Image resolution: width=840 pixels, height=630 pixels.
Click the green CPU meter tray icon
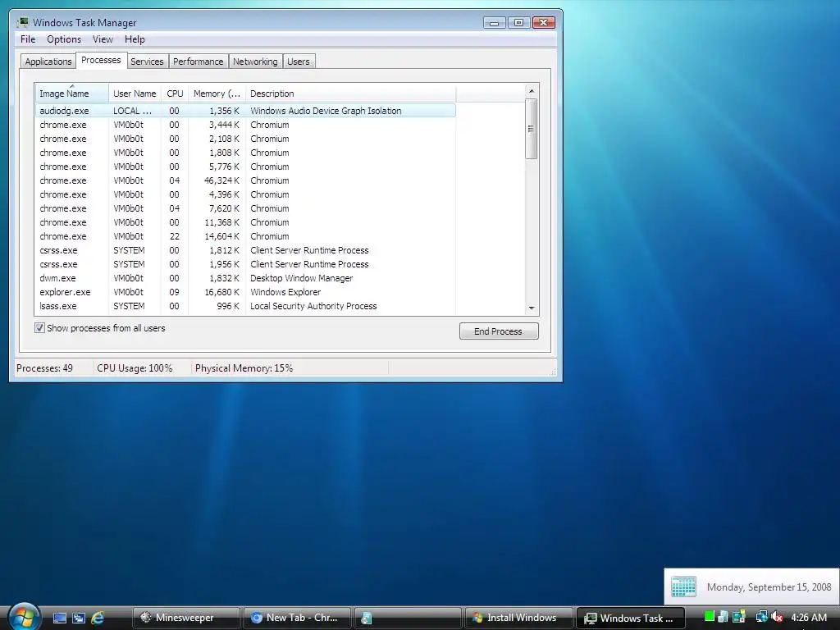tap(710, 617)
